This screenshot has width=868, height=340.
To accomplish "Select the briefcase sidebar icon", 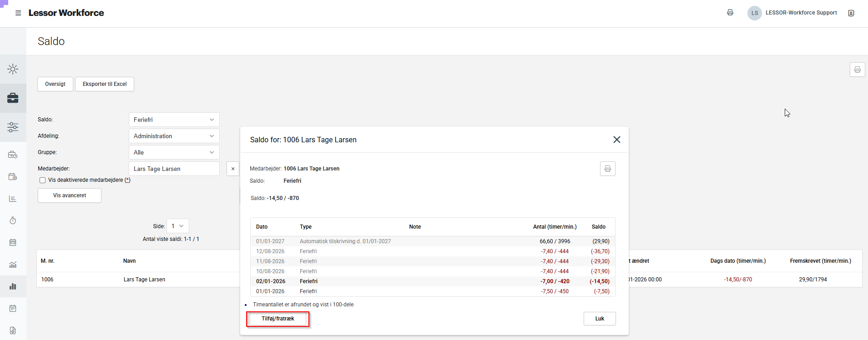I will click(x=13, y=98).
